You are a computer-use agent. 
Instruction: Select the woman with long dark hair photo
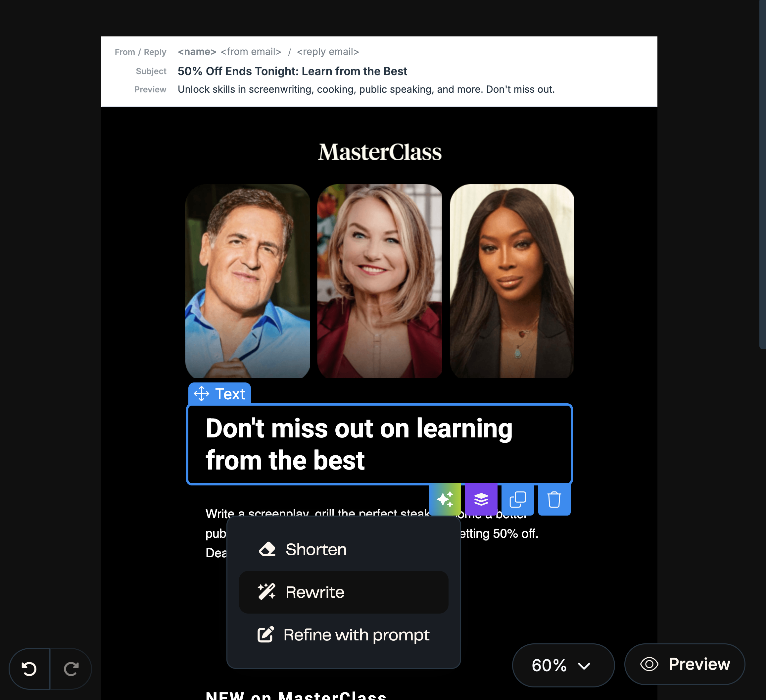(512, 281)
